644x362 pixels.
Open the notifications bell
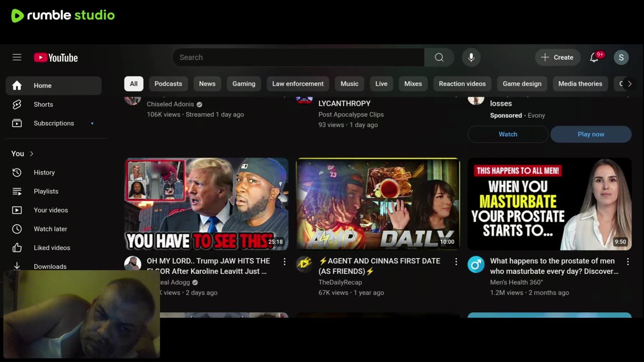click(x=594, y=57)
